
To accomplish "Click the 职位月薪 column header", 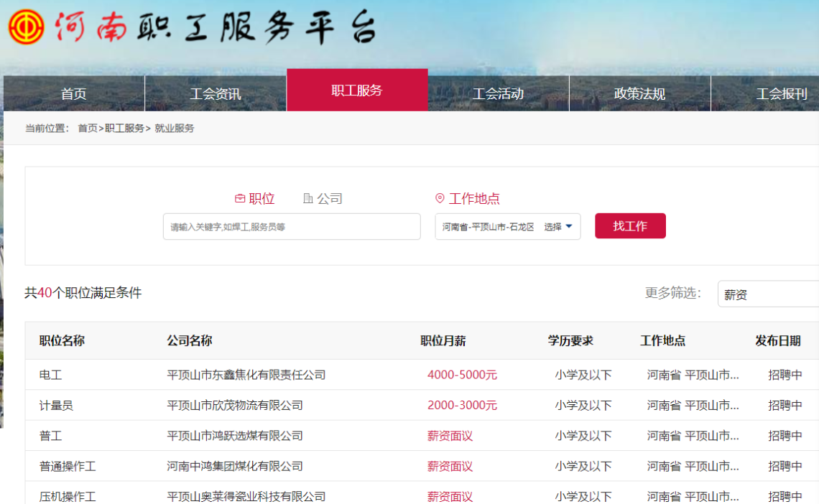I will (443, 341).
